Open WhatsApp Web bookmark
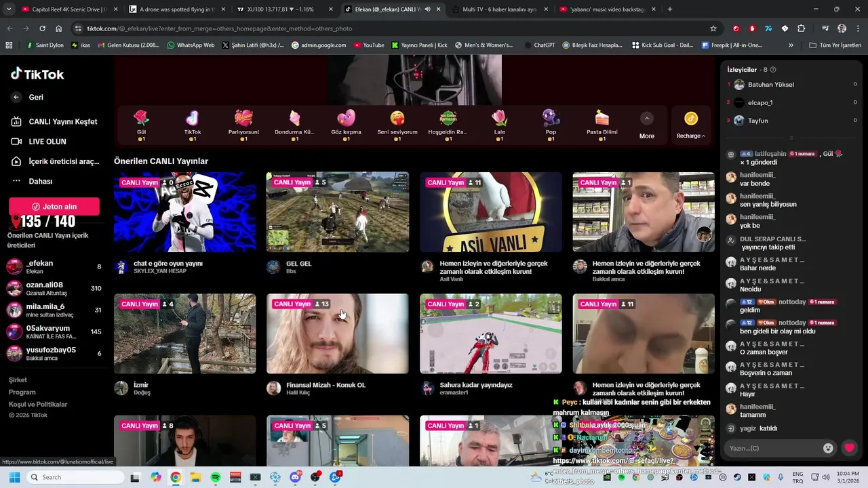868x488 pixels. click(x=190, y=45)
